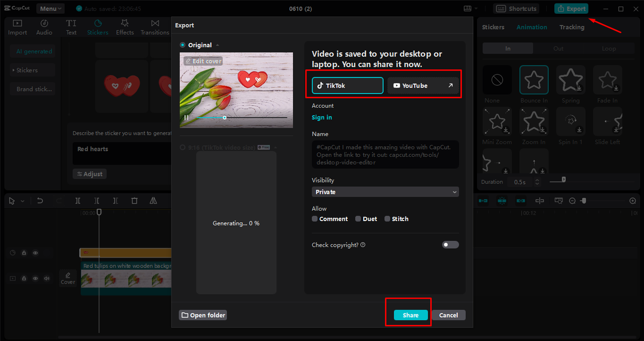Expand the Original ratio arrow
Viewport: 644px width, 341px height.
(x=217, y=45)
